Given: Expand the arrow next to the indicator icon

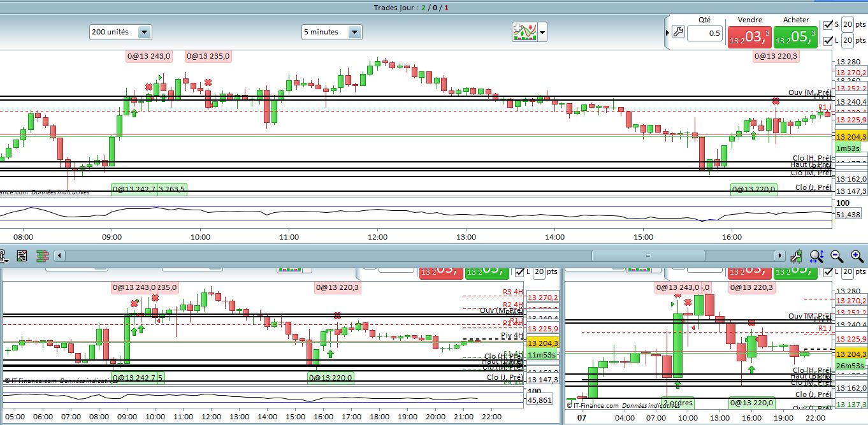Looking at the screenshot, I should (x=542, y=32).
